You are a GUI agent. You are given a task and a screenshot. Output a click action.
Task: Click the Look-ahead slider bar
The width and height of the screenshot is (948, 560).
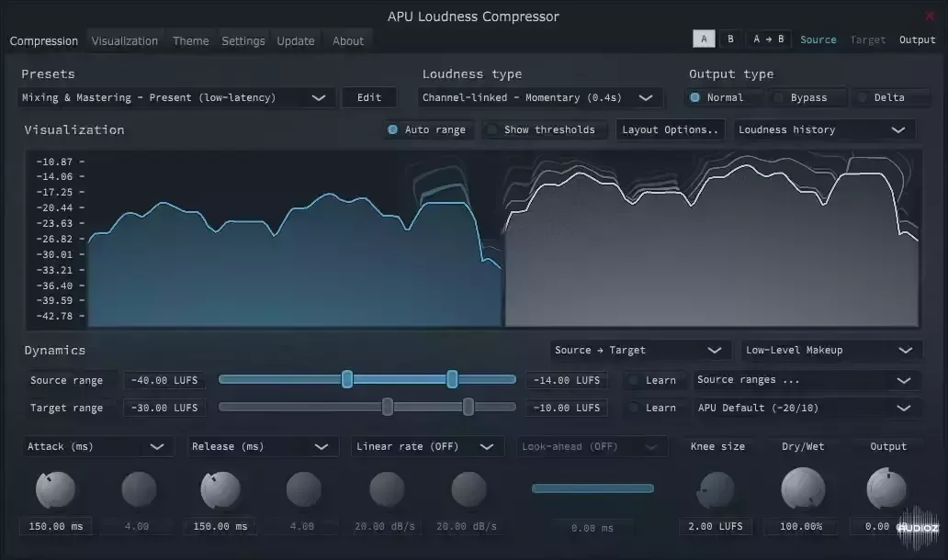(x=592, y=488)
